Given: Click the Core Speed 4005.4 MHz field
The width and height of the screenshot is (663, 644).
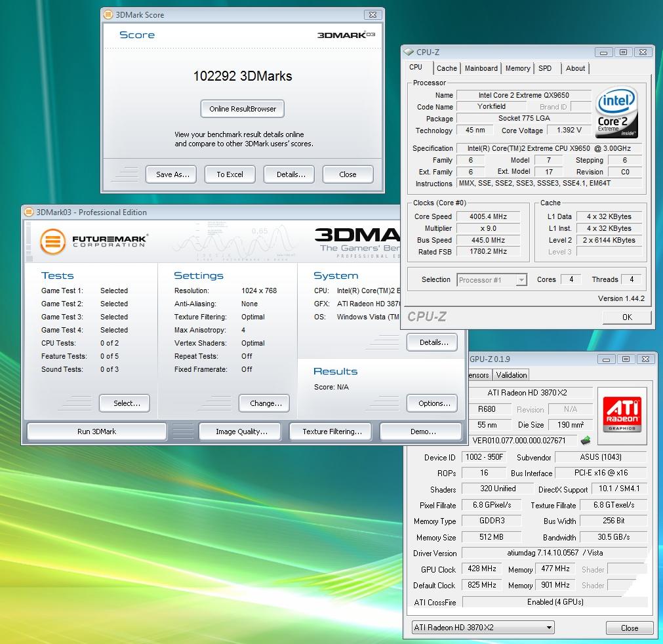Looking at the screenshot, I should tap(488, 216).
